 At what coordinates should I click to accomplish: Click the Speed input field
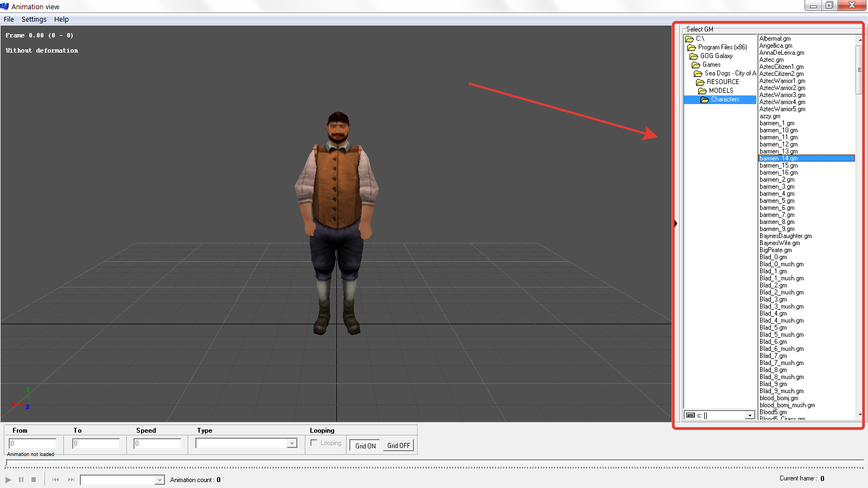click(x=157, y=444)
